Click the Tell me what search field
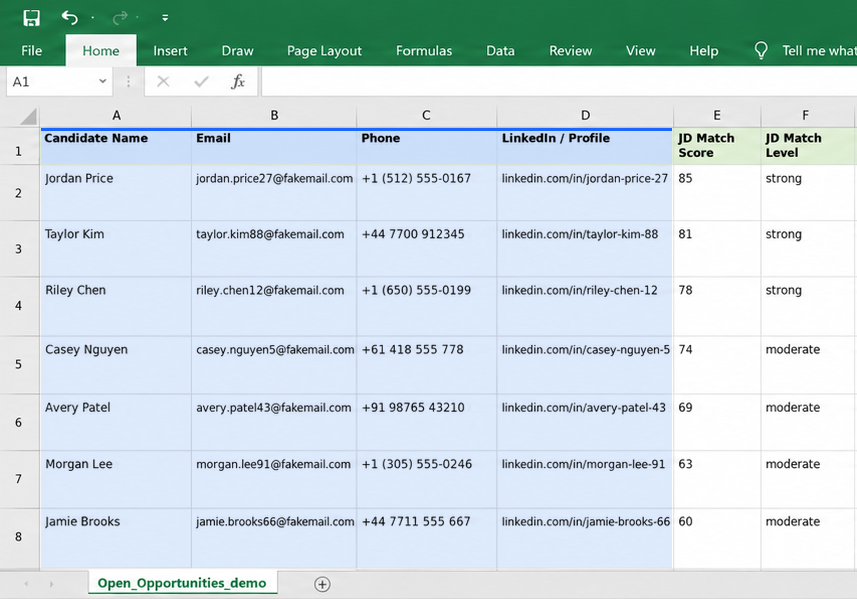The image size is (857, 599). (x=819, y=51)
